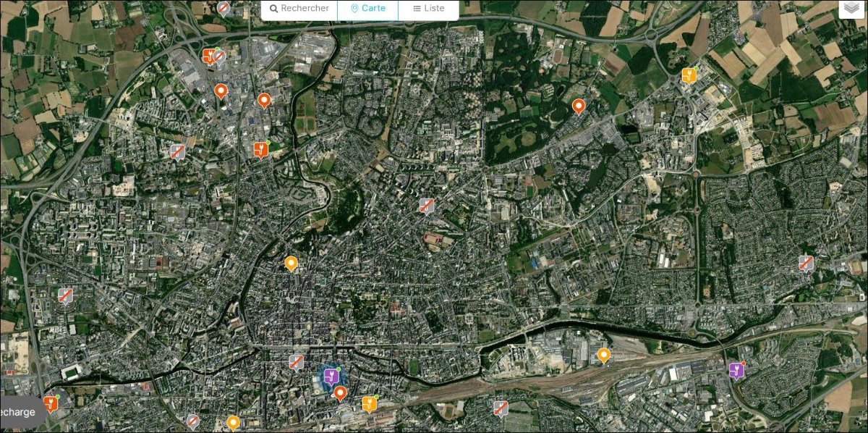
Task: Click the crossed-out marker at the far east
Action: click(806, 262)
